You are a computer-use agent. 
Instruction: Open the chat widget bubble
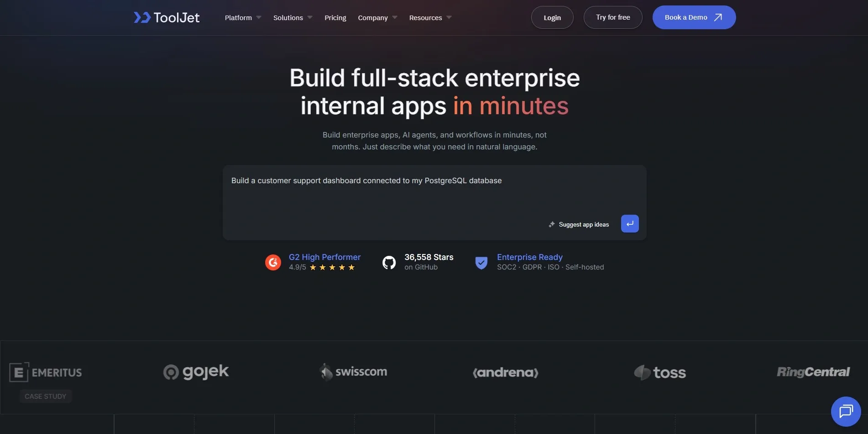pos(846,411)
